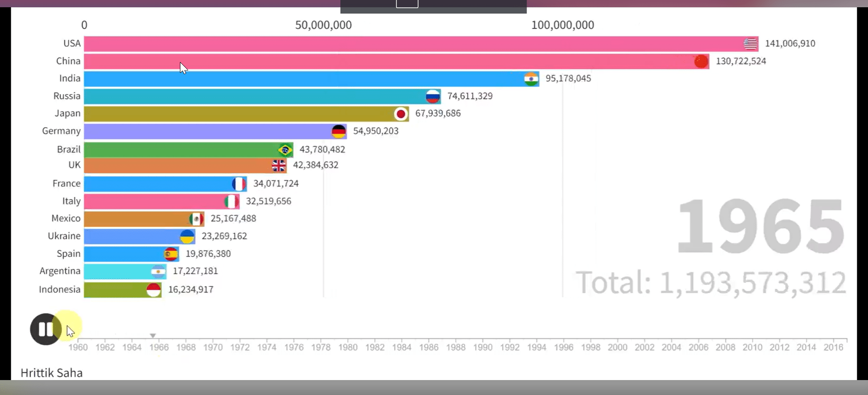The height and width of the screenshot is (395, 868).
Task: Jump to 1980 on the timeline
Action: (x=348, y=347)
